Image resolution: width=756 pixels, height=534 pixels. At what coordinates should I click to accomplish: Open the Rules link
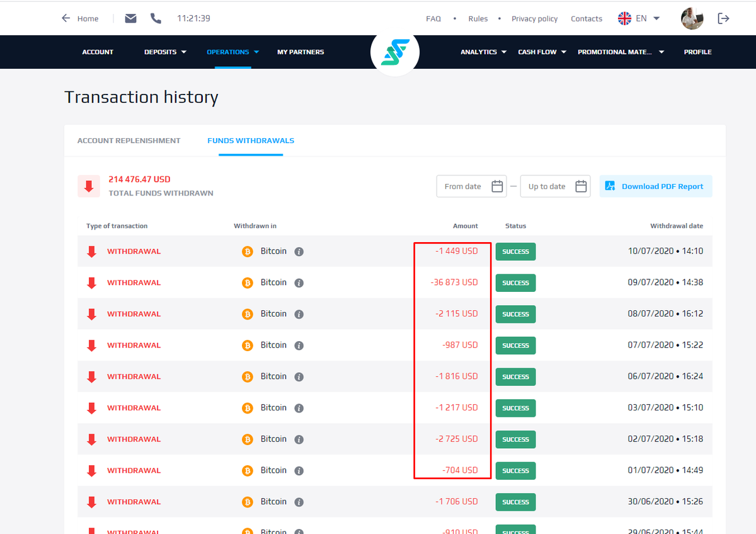tap(478, 19)
